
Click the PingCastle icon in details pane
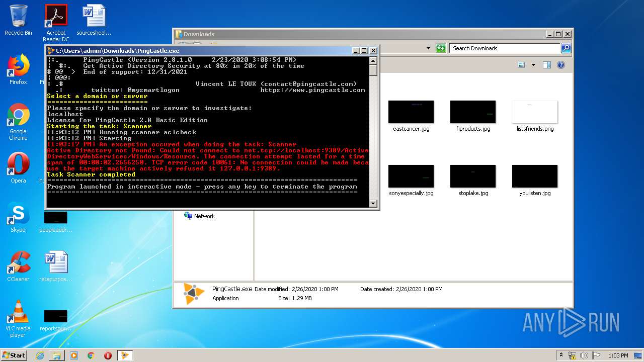[194, 294]
